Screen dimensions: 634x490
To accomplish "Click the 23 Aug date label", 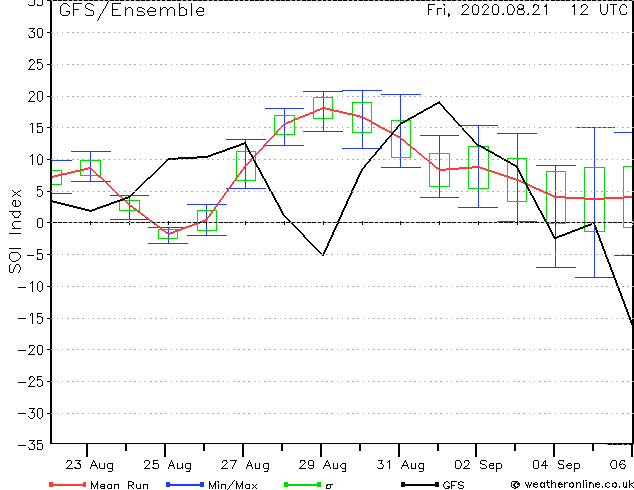I will click(x=89, y=465).
